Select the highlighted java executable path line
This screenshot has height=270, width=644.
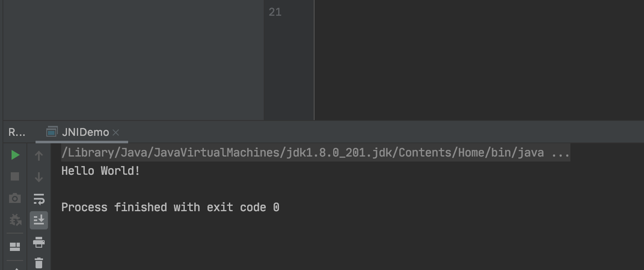click(289, 152)
